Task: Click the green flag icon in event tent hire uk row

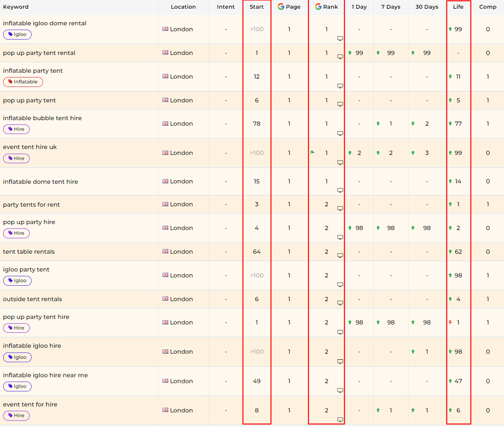Action: point(312,153)
